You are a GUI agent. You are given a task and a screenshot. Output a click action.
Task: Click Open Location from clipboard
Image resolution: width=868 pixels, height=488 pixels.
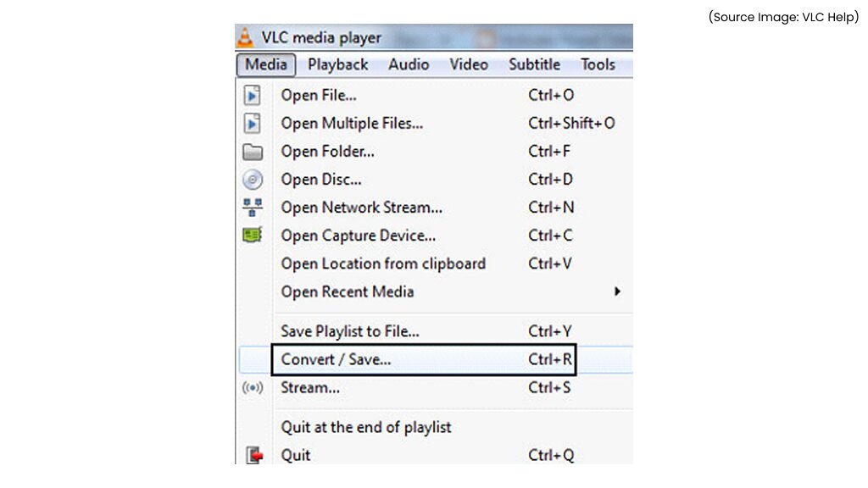tap(383, 263)
